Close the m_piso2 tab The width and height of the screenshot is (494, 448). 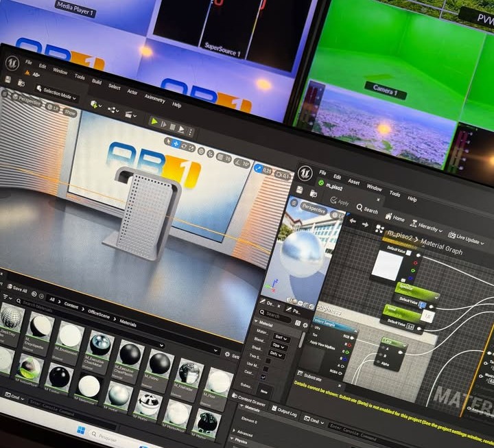click(378, 200)
